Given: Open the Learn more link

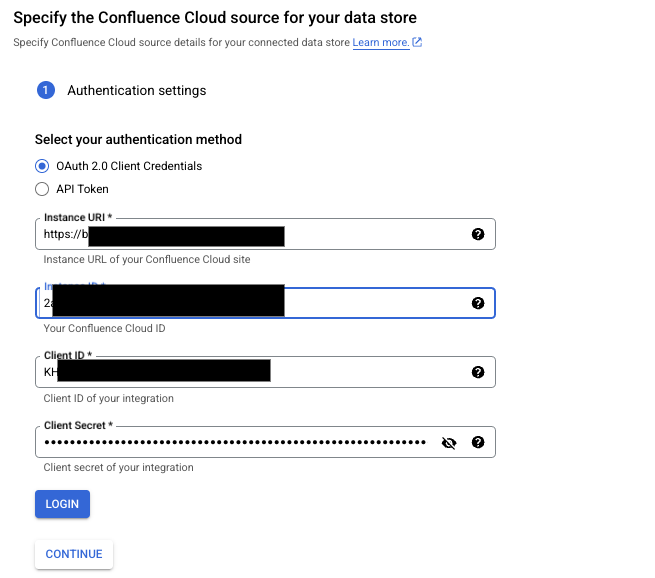Looking at the screenshot, I should (380, 43).
